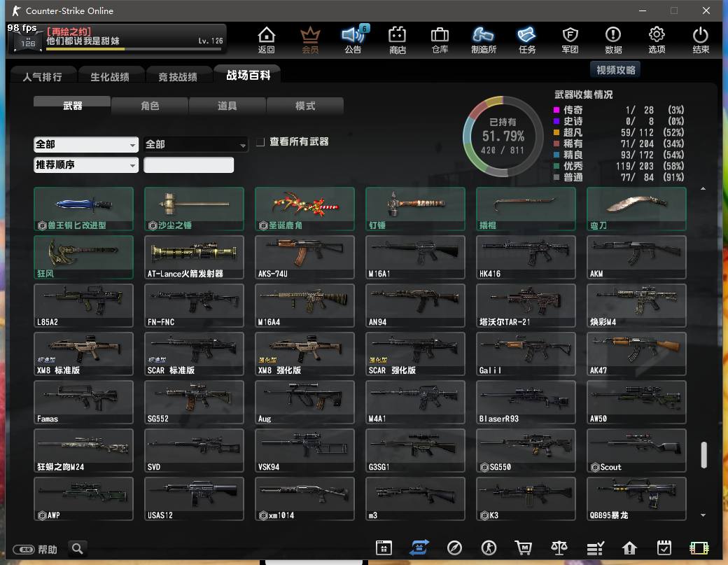Click the balance scales icon
Screen dimensions: 728x565
[x=559, y=548]
